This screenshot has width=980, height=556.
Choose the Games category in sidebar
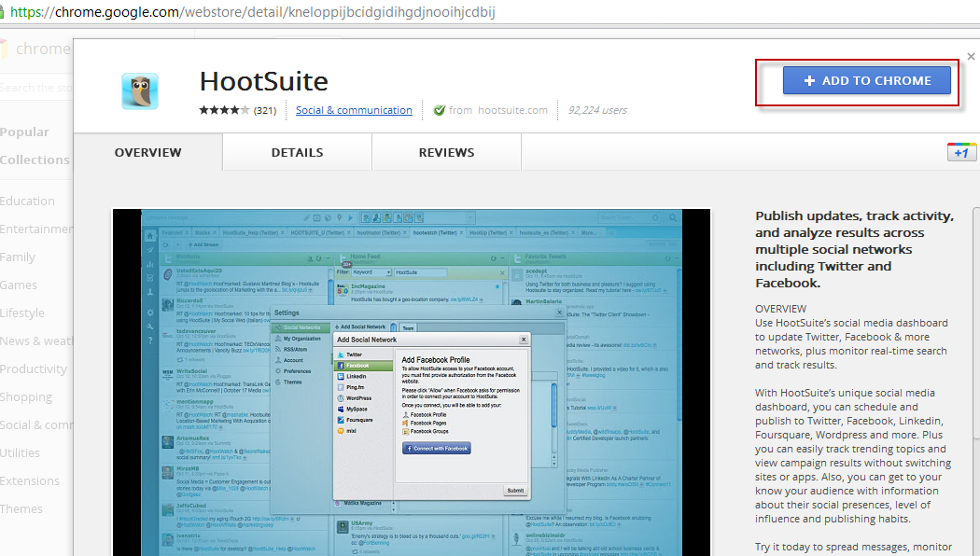[x=19, y=285]
